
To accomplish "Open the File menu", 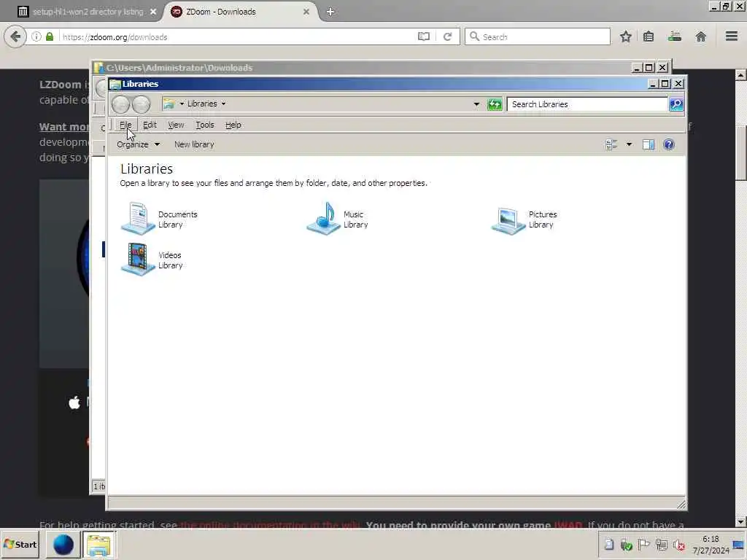I will click(x=125, y=125).
